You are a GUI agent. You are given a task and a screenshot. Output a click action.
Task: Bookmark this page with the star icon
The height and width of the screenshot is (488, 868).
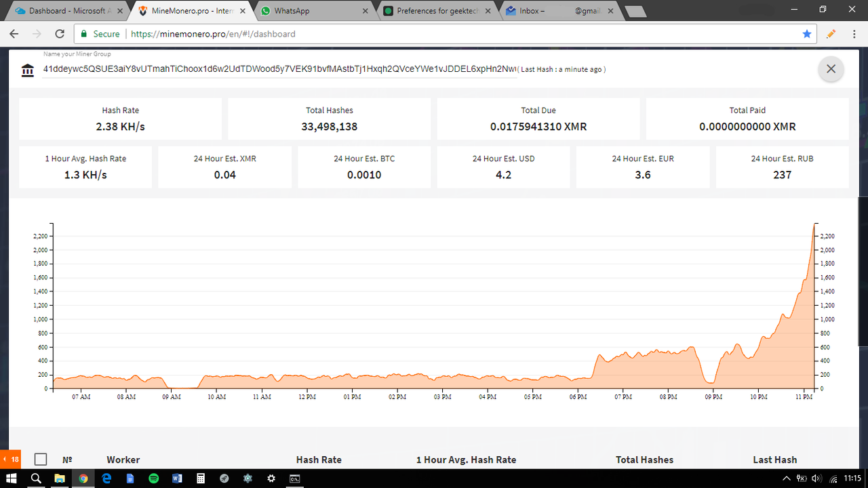[806, 33]
